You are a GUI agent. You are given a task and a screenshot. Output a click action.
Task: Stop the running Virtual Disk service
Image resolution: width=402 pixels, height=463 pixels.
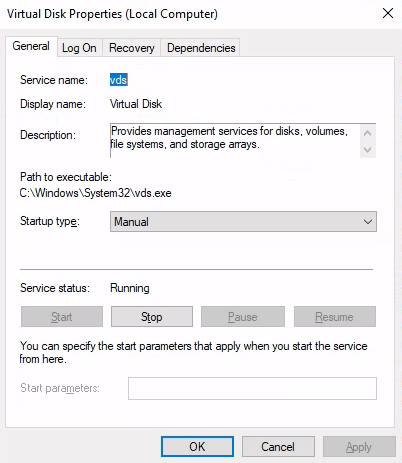tap(152, 317)
